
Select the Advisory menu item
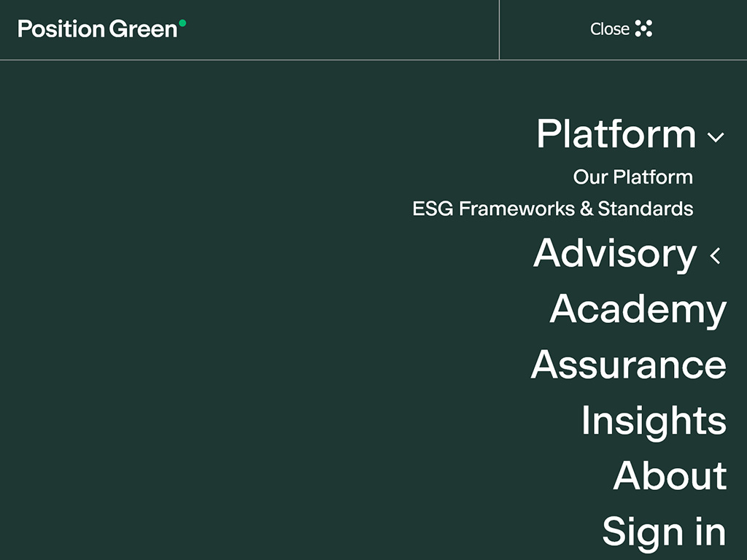pyautogui.click(x=615, y=253)
